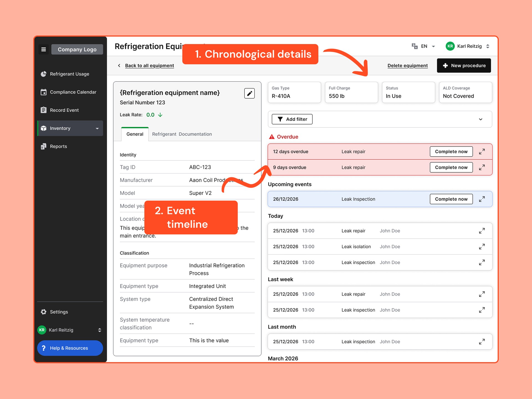
Task: Open the EN language dropdown
Action: [x=424, y=46]
